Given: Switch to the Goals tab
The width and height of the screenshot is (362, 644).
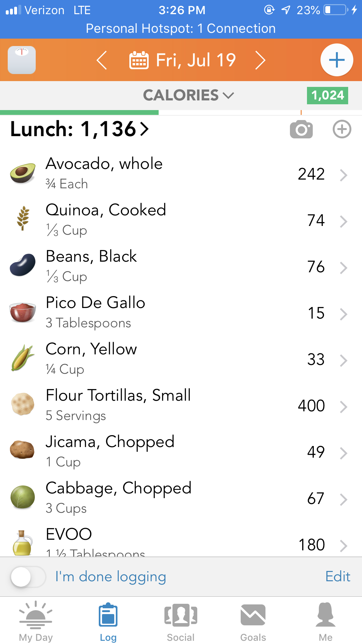Looking at the screenshot, I should point(253,621).
